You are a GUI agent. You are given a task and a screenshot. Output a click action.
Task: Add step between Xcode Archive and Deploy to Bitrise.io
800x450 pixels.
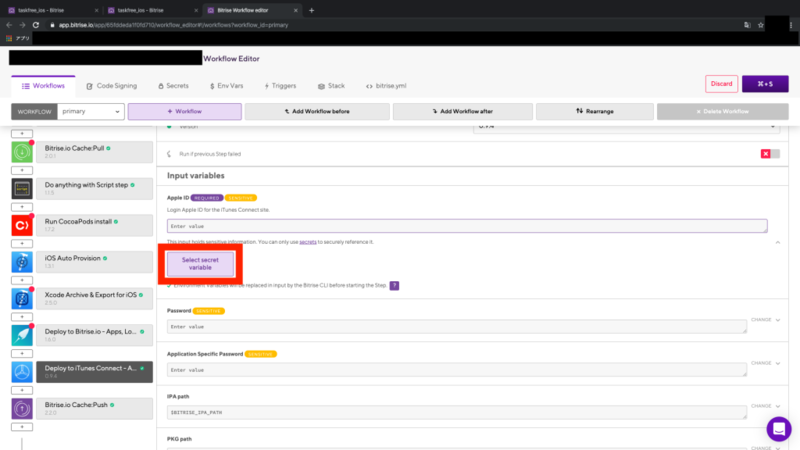tap(22, 317)
